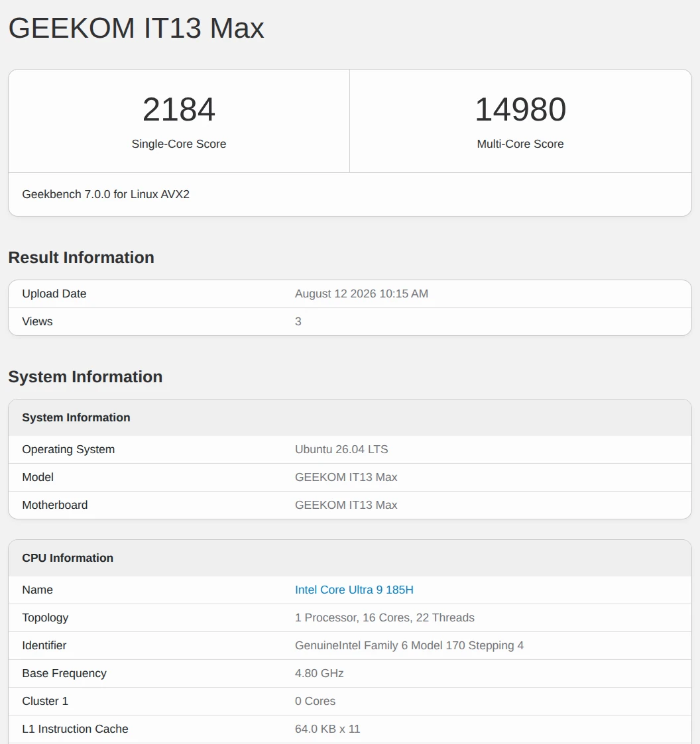Click the Upload Date label
Screen dimensions: 700x744
point(54,293)
